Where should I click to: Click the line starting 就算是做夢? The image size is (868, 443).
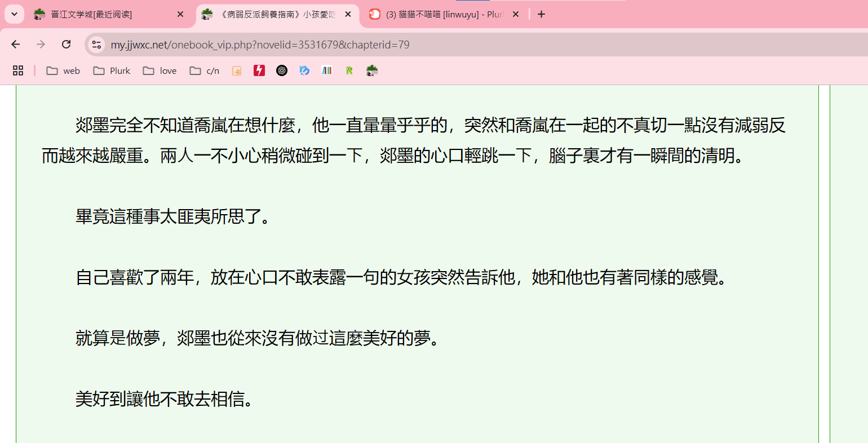[258, 338]
